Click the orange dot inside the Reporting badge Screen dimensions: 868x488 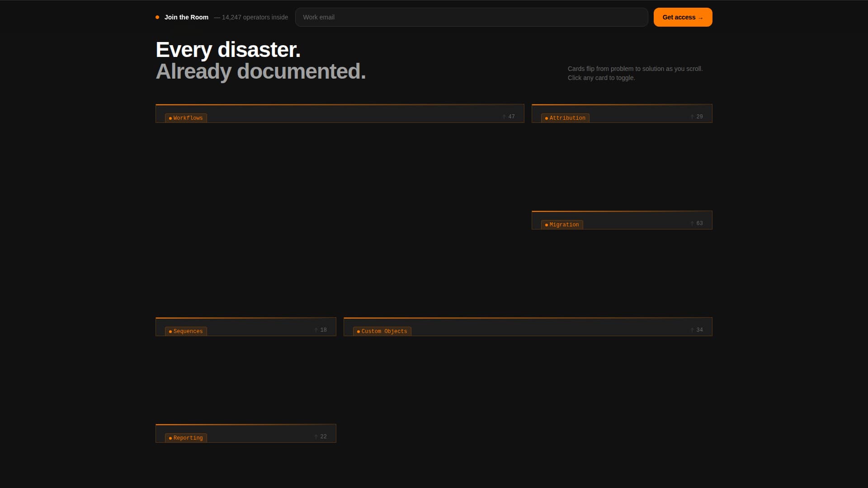(x=170, y=437)
